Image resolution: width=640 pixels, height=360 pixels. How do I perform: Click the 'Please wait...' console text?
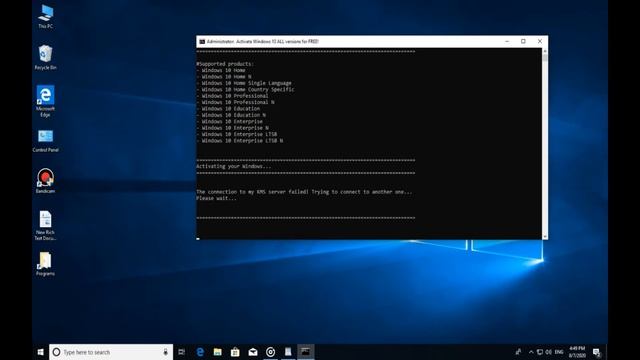216,198
